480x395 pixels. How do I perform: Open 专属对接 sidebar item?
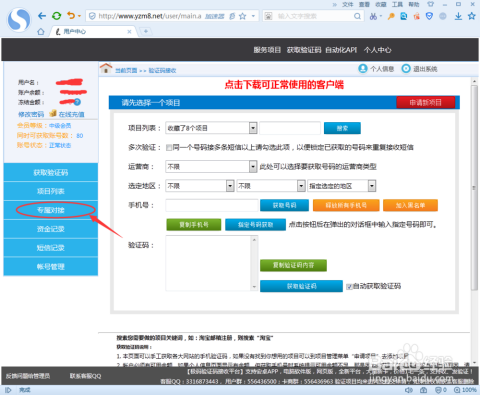(x=51, y=210)
